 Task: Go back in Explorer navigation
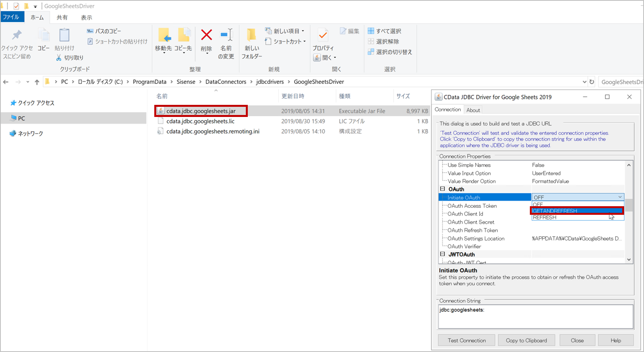click(x=6, y=82)
